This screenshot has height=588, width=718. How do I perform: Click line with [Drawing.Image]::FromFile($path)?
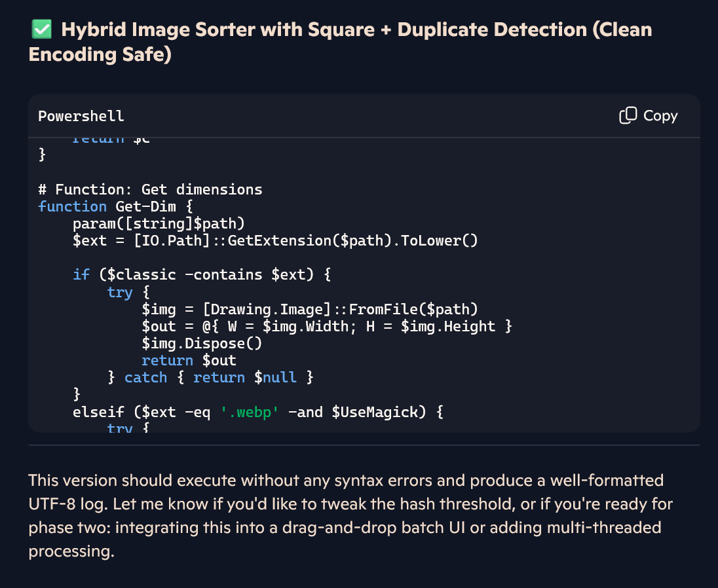(310, 309)
